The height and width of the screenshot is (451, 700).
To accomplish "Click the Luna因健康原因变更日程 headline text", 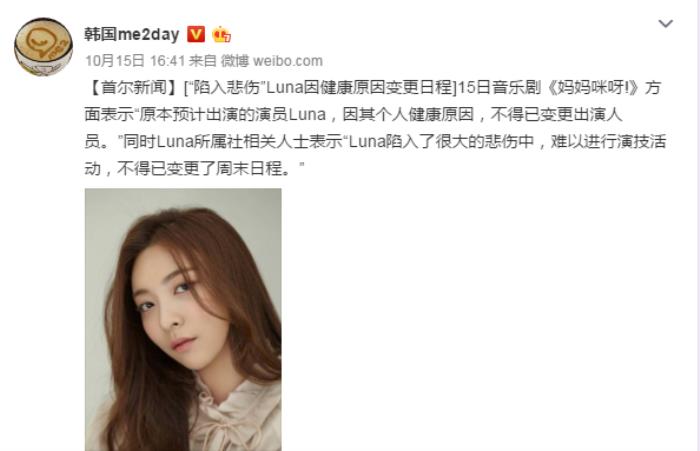I will click(360, 88).
